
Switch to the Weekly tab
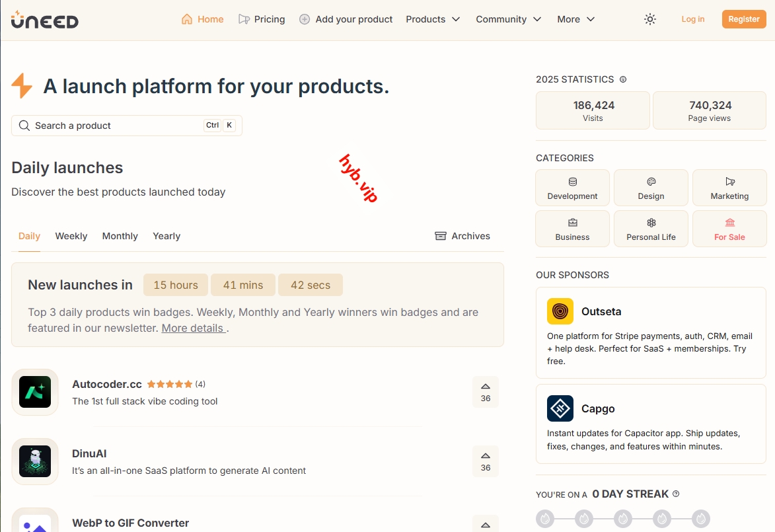[x=71, y=236]
